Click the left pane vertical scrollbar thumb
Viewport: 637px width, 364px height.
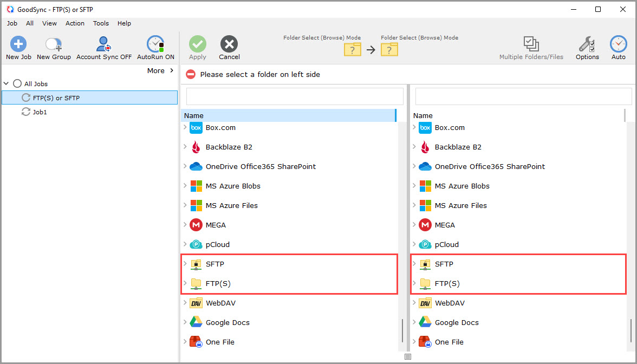tap(402, 330)
